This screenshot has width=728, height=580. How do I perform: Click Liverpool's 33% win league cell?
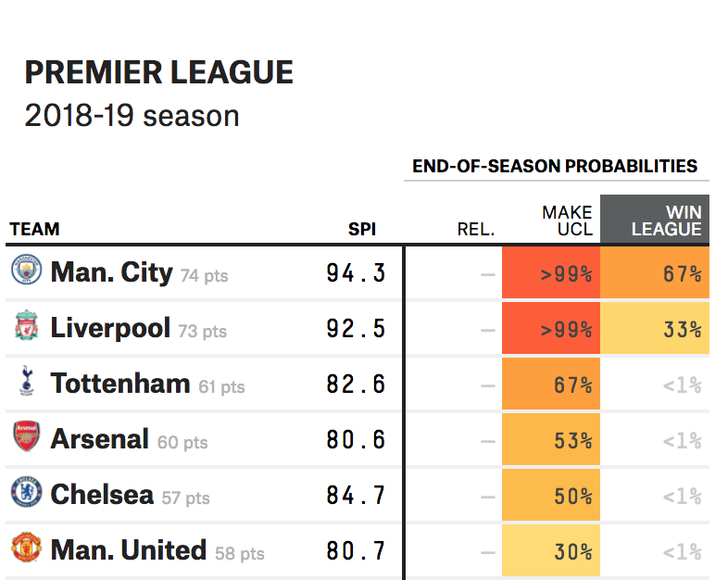[655, 328]
